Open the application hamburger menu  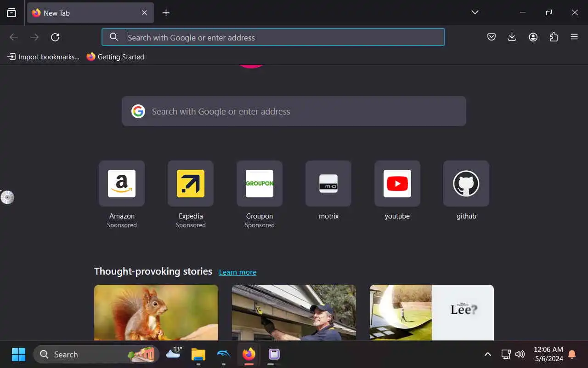tap(574, 37)
